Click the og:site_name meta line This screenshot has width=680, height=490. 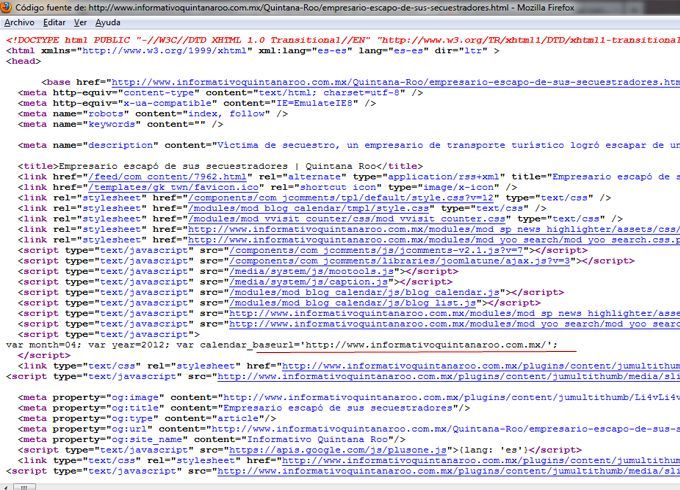[212, 440]
